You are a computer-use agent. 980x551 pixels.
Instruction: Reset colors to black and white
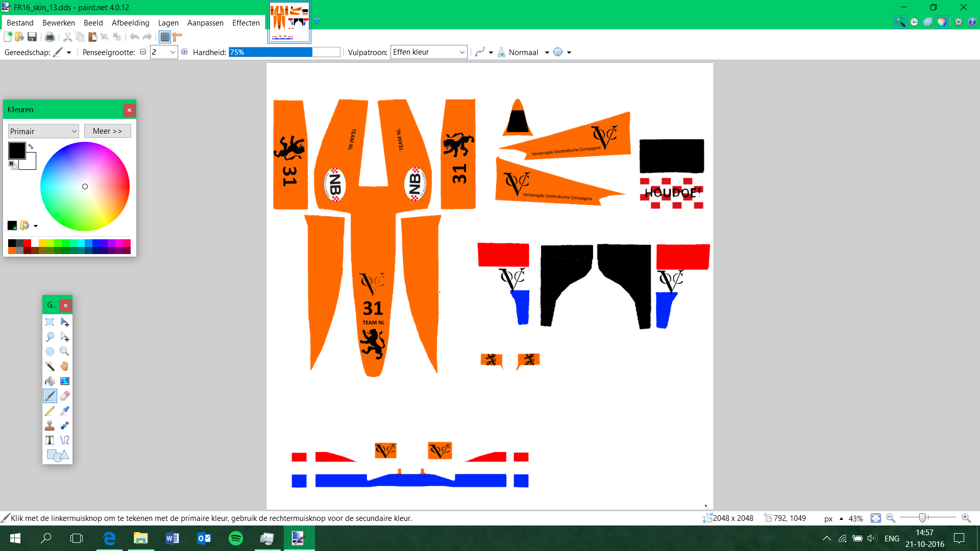tap(13, 165)
